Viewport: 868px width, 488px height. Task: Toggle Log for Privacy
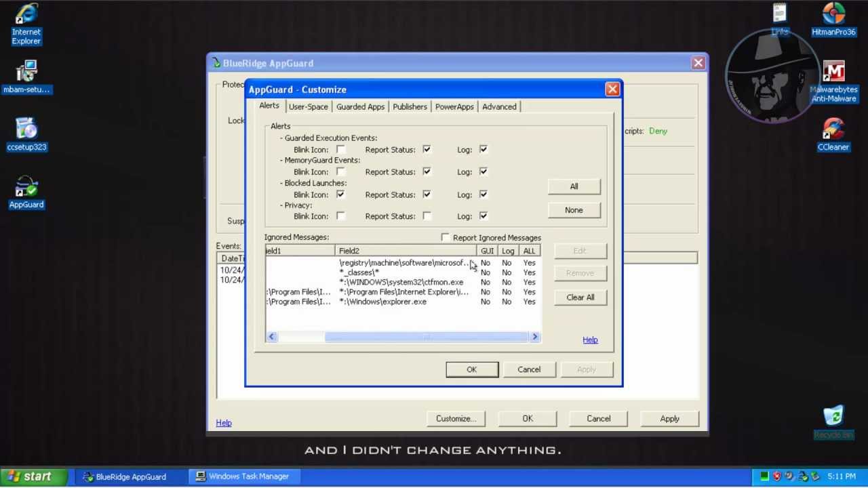[x=483, y=216]
